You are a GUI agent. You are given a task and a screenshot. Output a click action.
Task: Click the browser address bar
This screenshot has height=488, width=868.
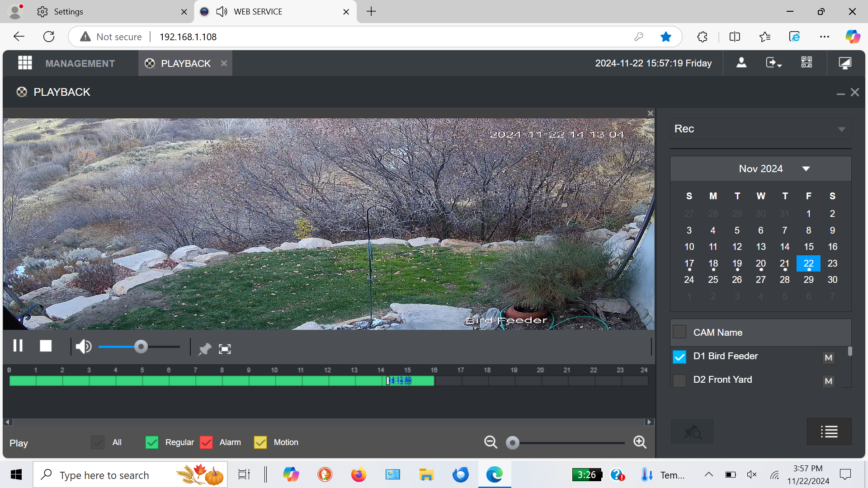[x=375, y=37]
